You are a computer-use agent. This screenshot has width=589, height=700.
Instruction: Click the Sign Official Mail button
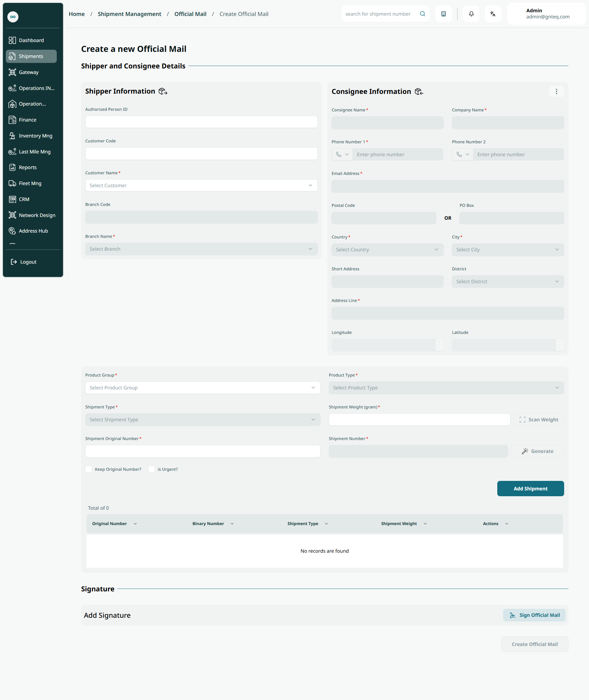534,615
